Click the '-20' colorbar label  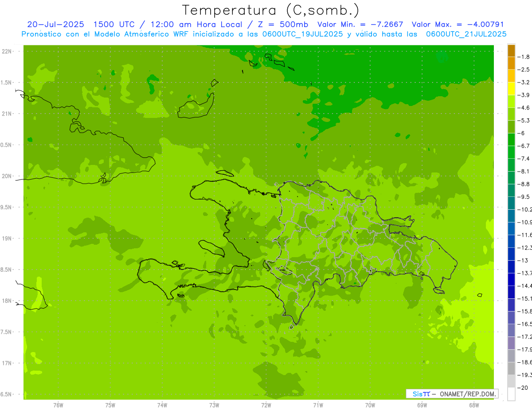[523, 388]
